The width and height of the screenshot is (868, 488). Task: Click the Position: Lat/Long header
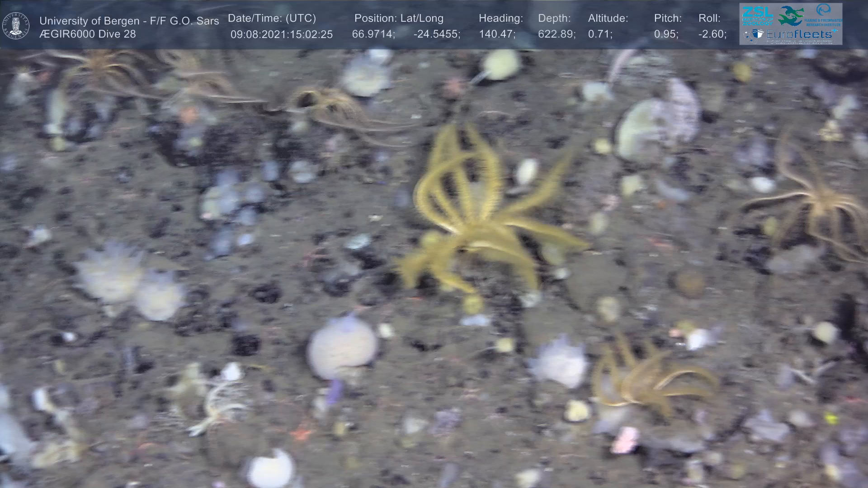399,19
